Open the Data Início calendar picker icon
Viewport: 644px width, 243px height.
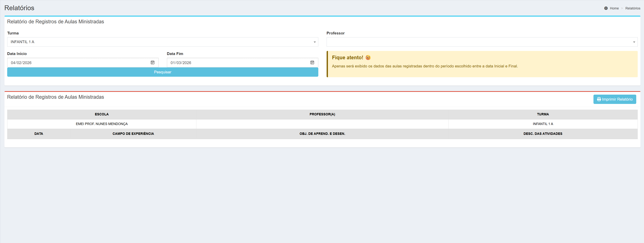tap(152, 63)
